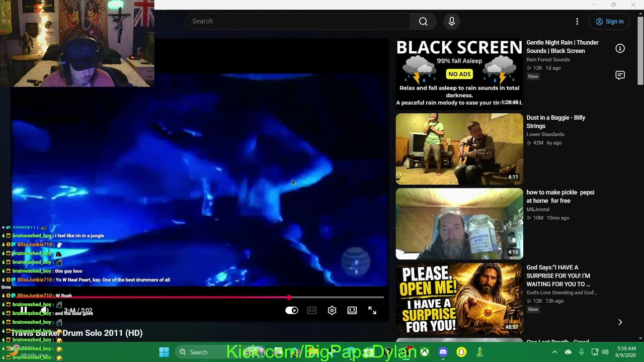Open the video player settings gear
644x362 pixels.
tap(332, 311)
